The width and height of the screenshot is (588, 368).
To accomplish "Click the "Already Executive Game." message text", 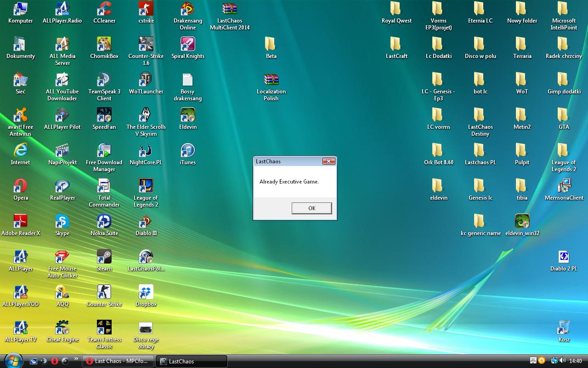I will pos(289,182).
